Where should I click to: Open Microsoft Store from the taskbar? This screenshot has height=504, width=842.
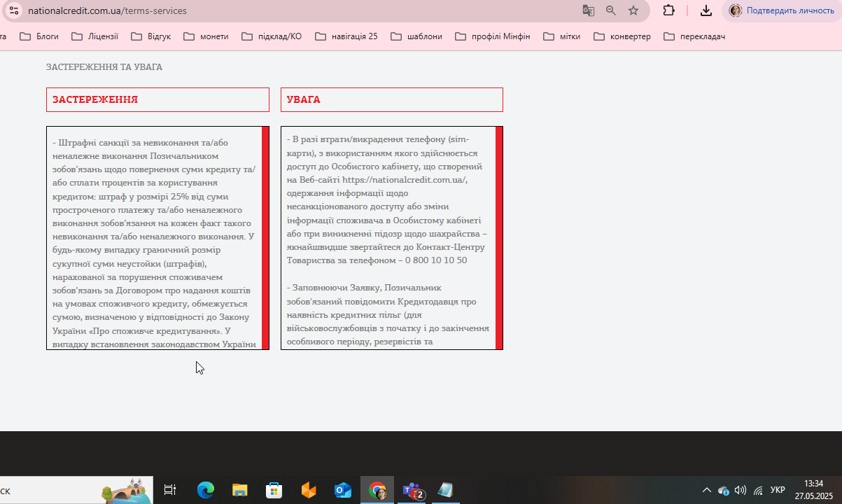(274, 491)
